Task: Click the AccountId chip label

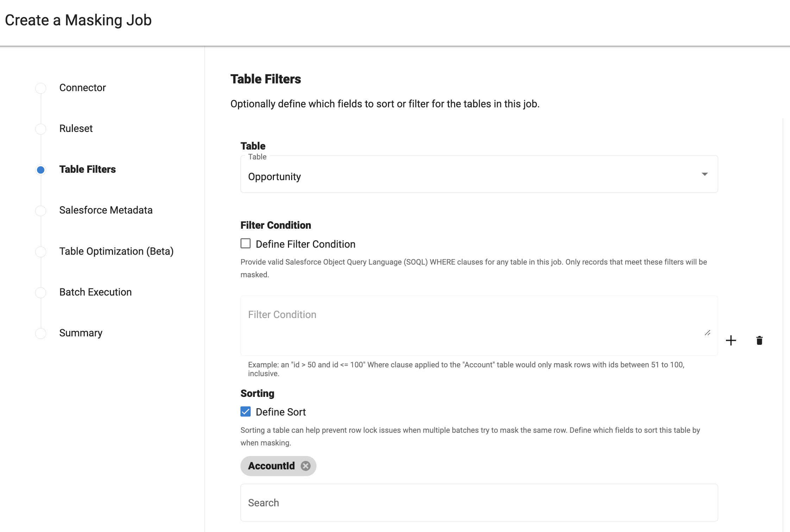Action: click(x=271, y=466)
